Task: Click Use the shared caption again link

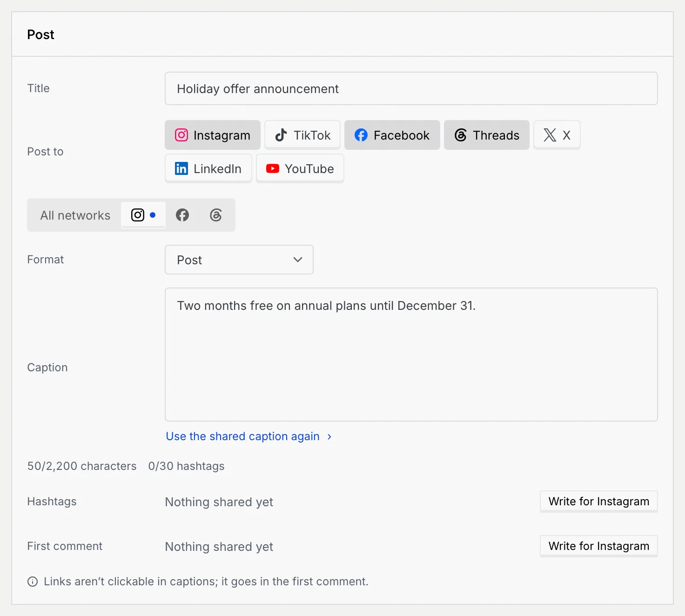Action: tap(249, 436)
